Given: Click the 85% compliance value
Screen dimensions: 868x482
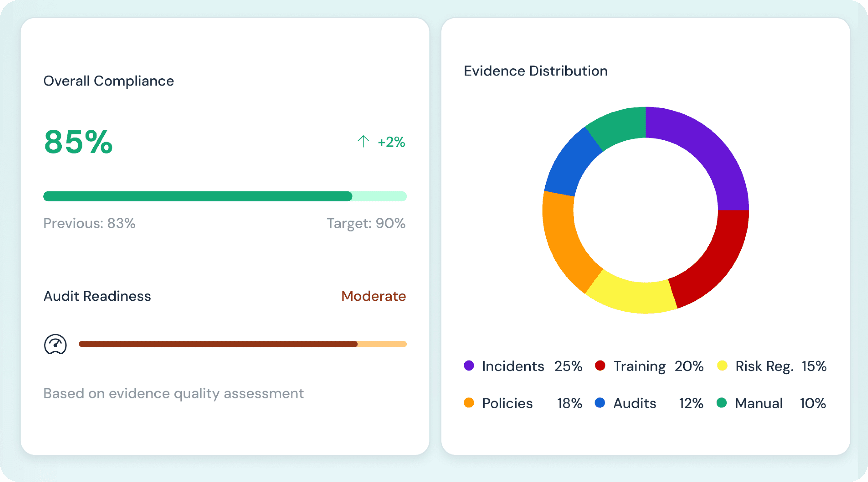Looking at the screenshot, I should click(x=78, y=142).
